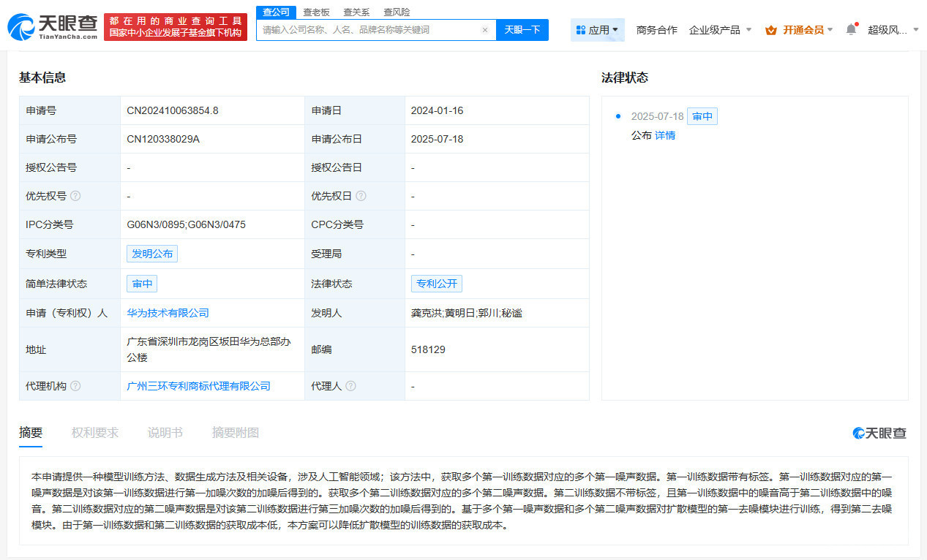The height and width of the screenshot is (560, 927).
Task: Click the TianYanCha logo in header
Action: tap(53, 27)
